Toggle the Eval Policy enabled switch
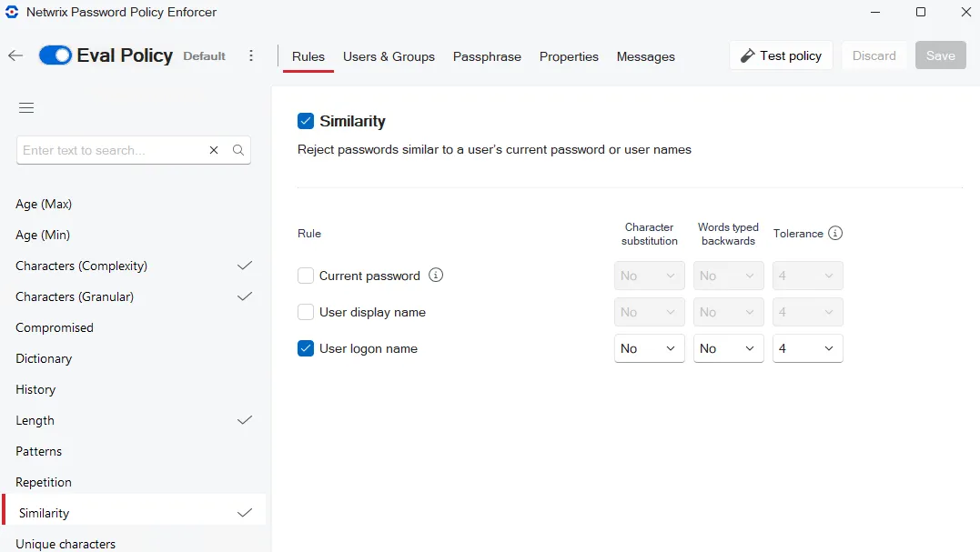 [55, 55]
